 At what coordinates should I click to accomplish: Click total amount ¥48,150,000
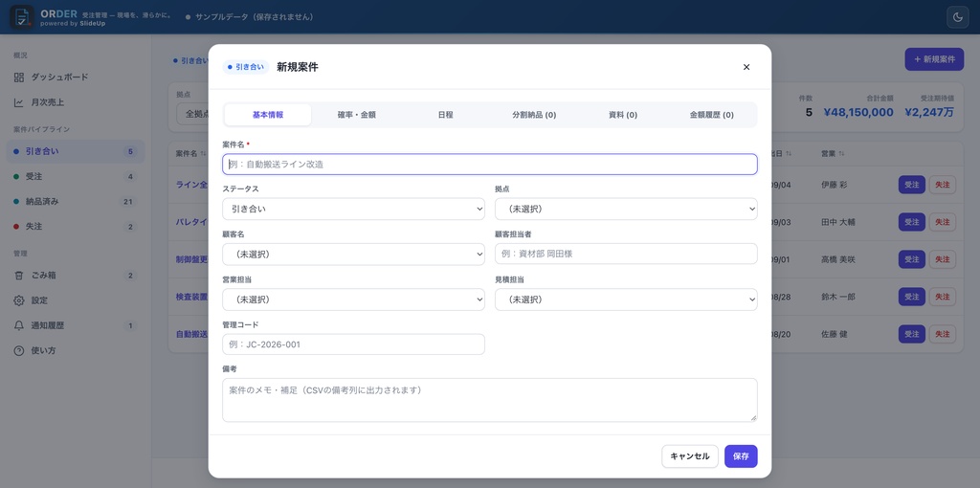(858, 113)
